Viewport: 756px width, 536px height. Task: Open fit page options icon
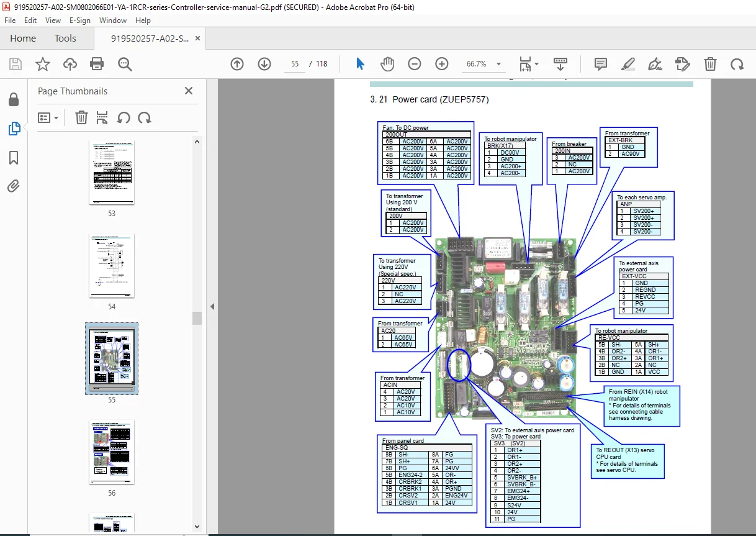[x=529, y=64]
